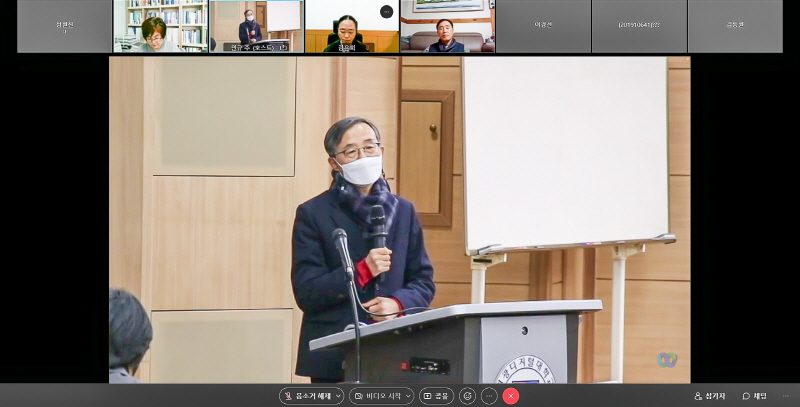Select the 권승희 participant thumbnail
This screenshot has width=800, height=407.
pos(350,28)
